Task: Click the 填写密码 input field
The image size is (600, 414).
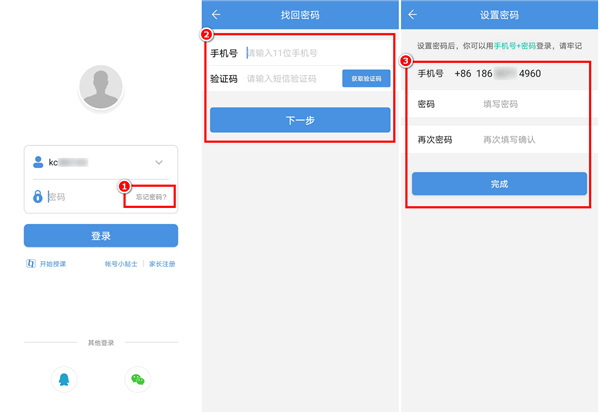Action: pos(530,104)
